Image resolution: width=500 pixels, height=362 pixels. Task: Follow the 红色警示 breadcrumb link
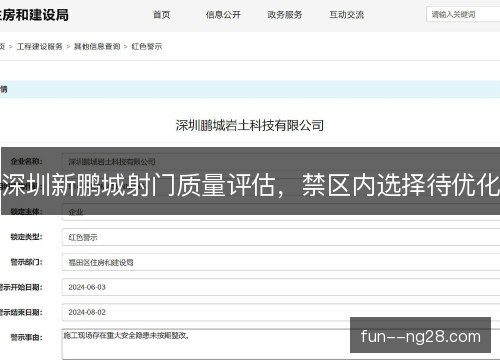coord(147,46)
